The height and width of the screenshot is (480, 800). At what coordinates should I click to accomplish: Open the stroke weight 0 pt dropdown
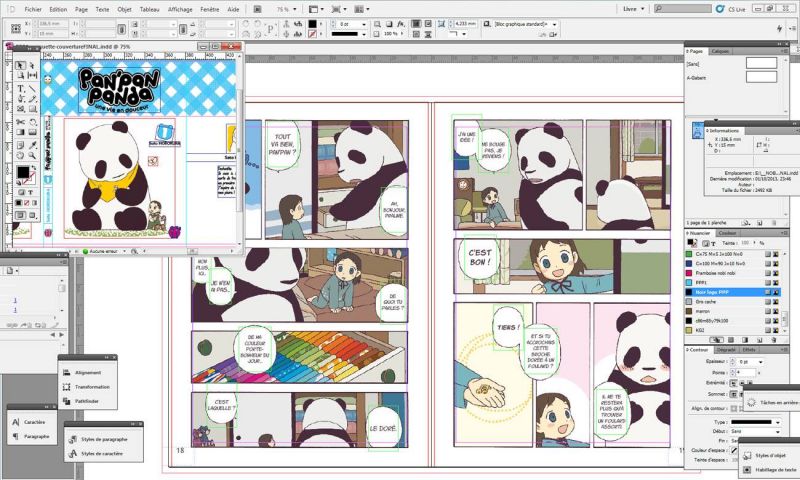pyautogui.click(x=364, y=24)
